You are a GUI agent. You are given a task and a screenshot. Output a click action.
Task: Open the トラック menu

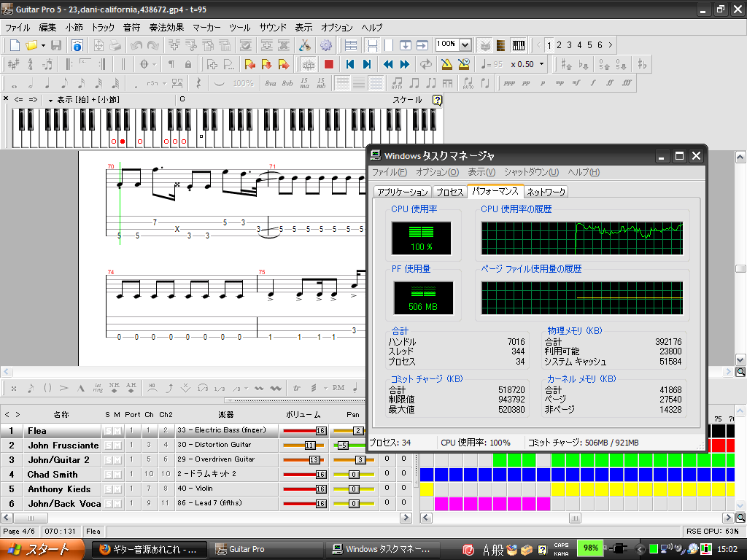coord(103,27)
